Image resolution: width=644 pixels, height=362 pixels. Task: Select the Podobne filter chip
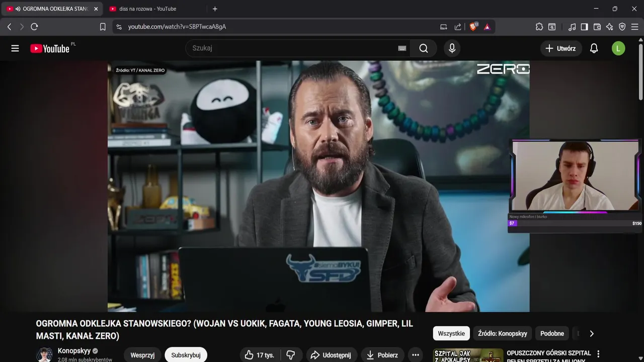tap(552, 333)
